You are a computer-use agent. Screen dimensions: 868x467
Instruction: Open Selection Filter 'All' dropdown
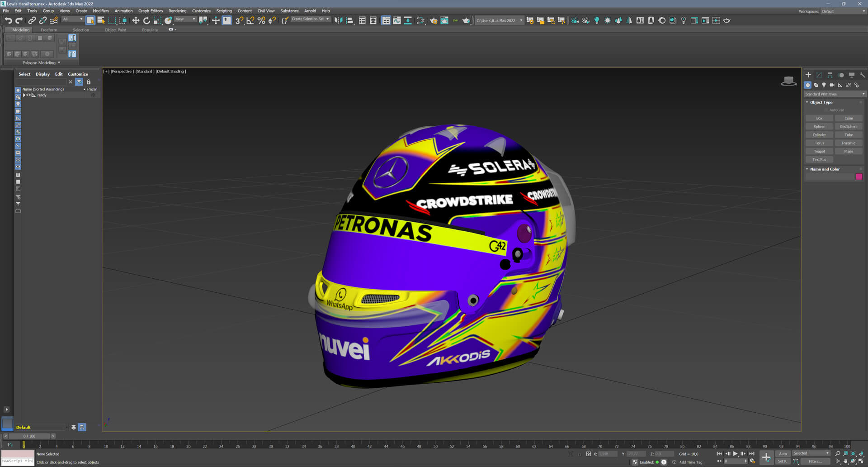(73, 19)
